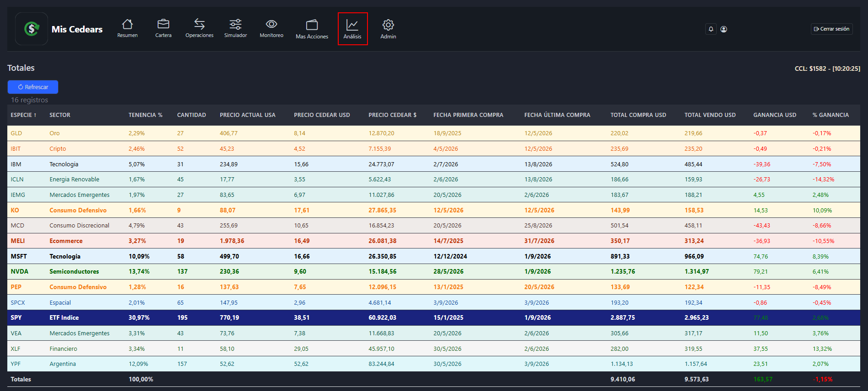
Task: Open the user profile icon
Action: [x=724, y=29]
